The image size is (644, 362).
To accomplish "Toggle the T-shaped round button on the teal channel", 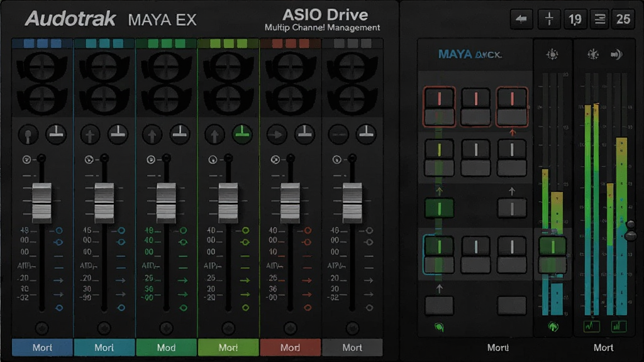I will pyautogui.click(x=118, y=133).
